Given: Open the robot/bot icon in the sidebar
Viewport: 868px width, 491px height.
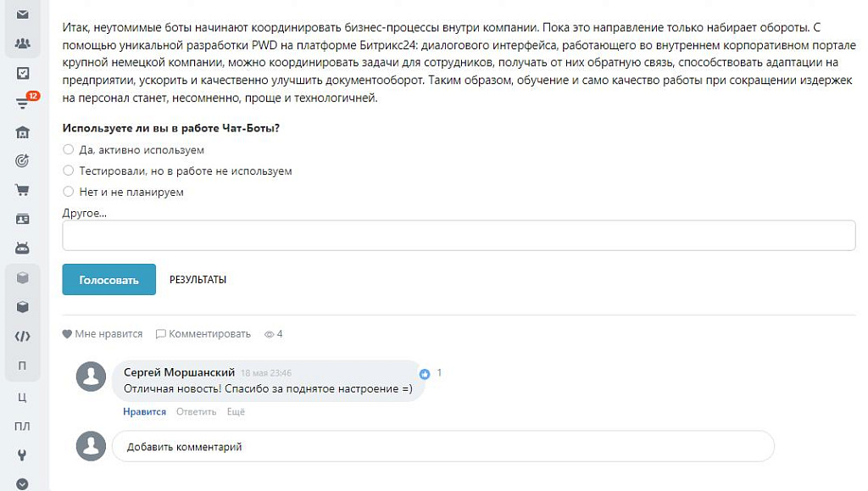Looking at the screenshot, I should pos(23,248).
